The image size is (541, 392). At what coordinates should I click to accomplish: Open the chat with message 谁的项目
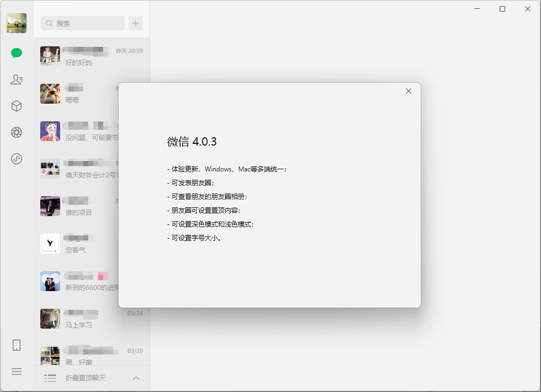point(76,206)
